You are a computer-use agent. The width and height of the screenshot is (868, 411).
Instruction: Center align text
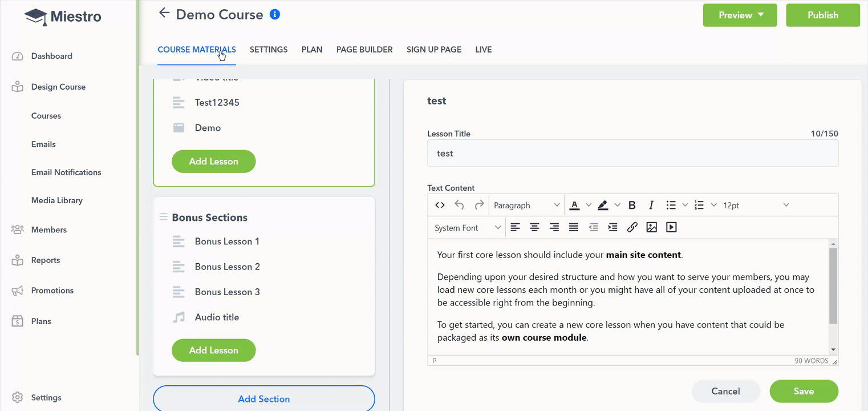(534, 227)
